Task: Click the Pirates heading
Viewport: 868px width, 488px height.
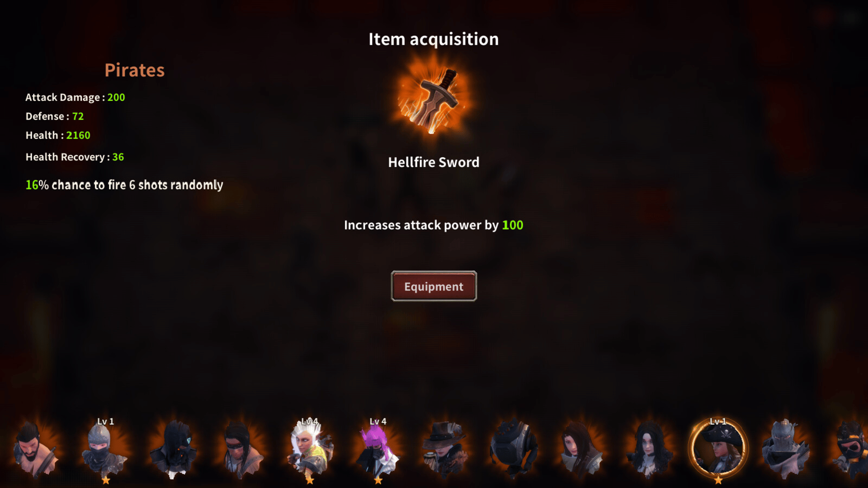Action: click(135, 70)
